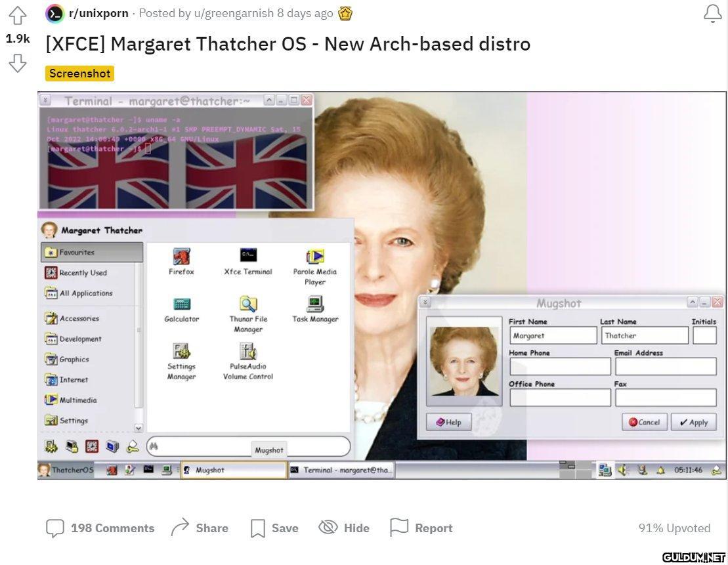Screen dimensions: 728x565
Task: Click the all-settings icon in menu footer
Action: [51, 446]
